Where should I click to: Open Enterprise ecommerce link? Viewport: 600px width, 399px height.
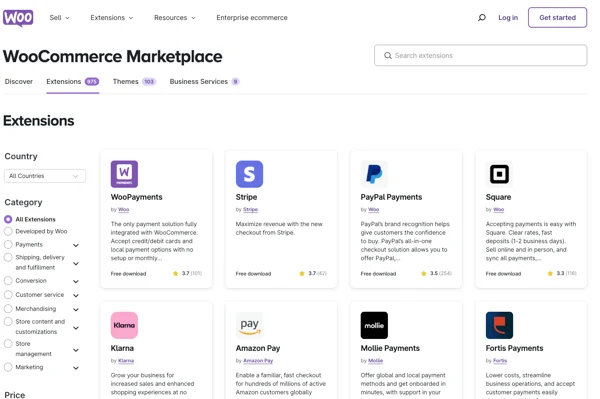pyautogui.click(x=252, y=18)
